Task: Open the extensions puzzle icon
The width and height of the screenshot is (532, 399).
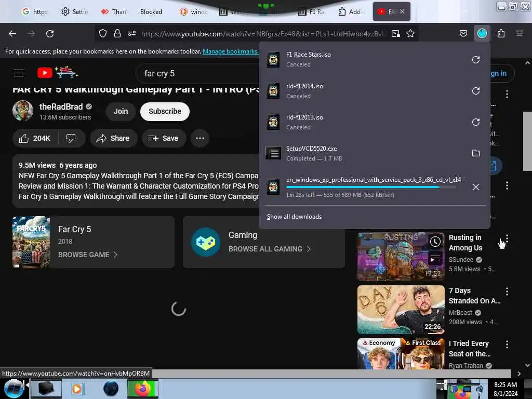Action: tap(501, 33)
